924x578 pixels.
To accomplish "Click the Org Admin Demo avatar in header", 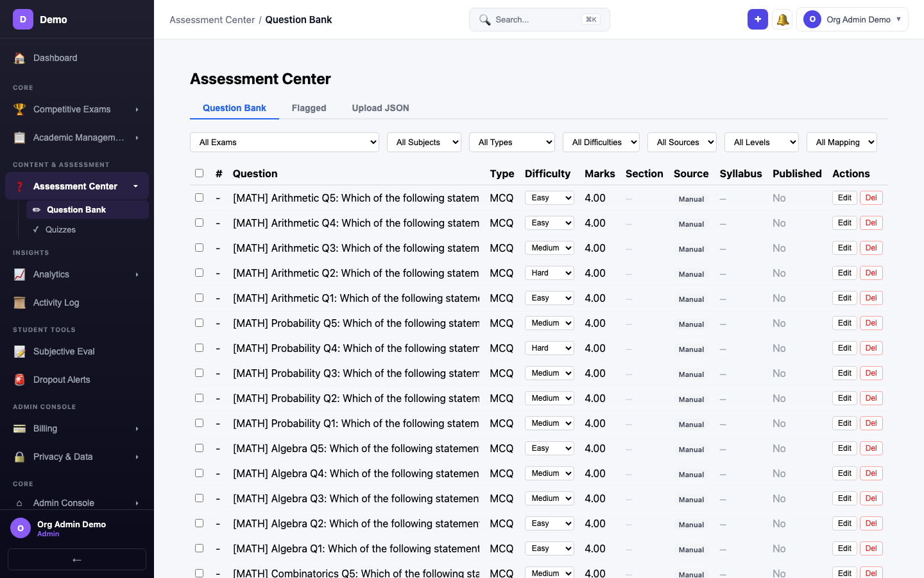I will (x=812, y=19).
